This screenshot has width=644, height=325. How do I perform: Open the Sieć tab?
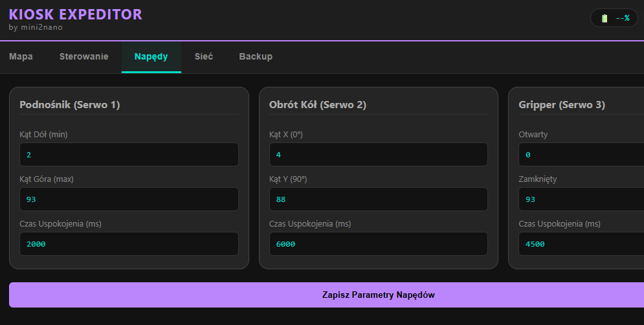(203, 56)
